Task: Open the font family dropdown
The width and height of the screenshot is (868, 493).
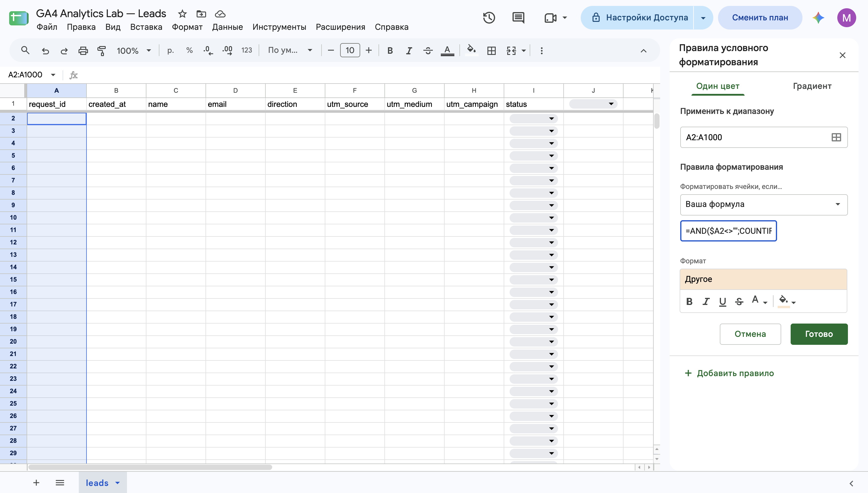Action: (x=290, y=50)
